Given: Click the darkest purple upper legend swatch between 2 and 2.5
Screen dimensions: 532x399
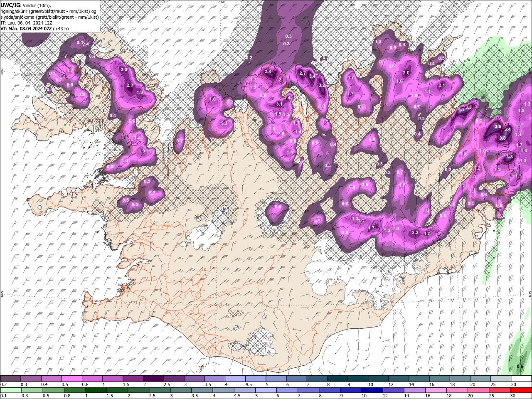Looking at the screenshot, I should tap(153, 379).
